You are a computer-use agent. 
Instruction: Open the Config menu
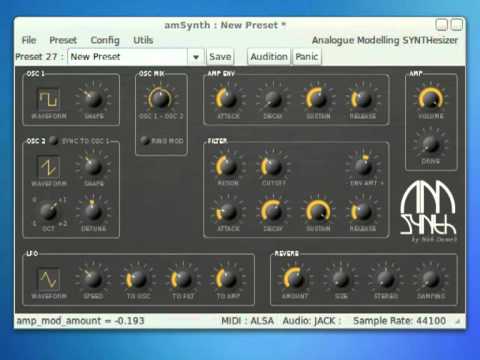105,40
